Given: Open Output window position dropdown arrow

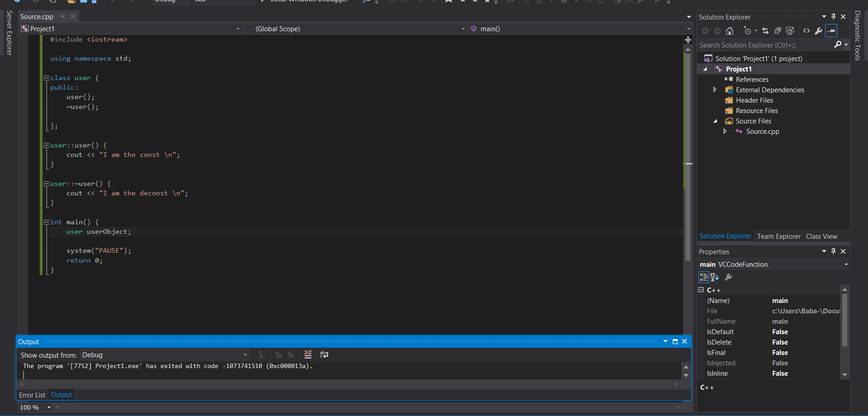Looking at the screenshot, I should (665, 342).
